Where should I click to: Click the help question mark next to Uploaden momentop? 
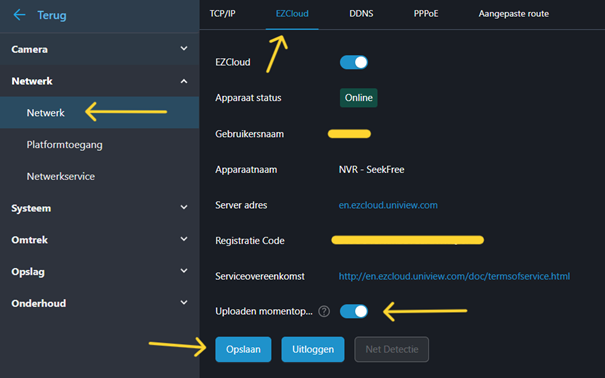324,311
